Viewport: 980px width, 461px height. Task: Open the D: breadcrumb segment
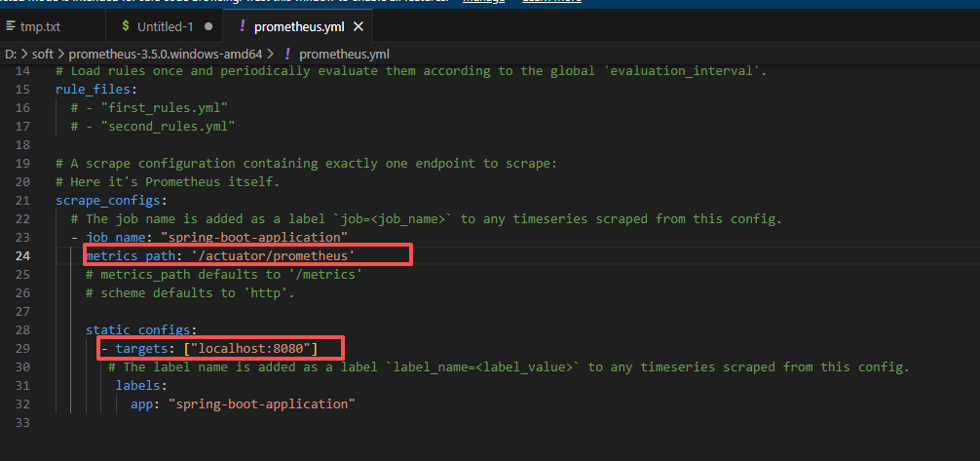12,55
